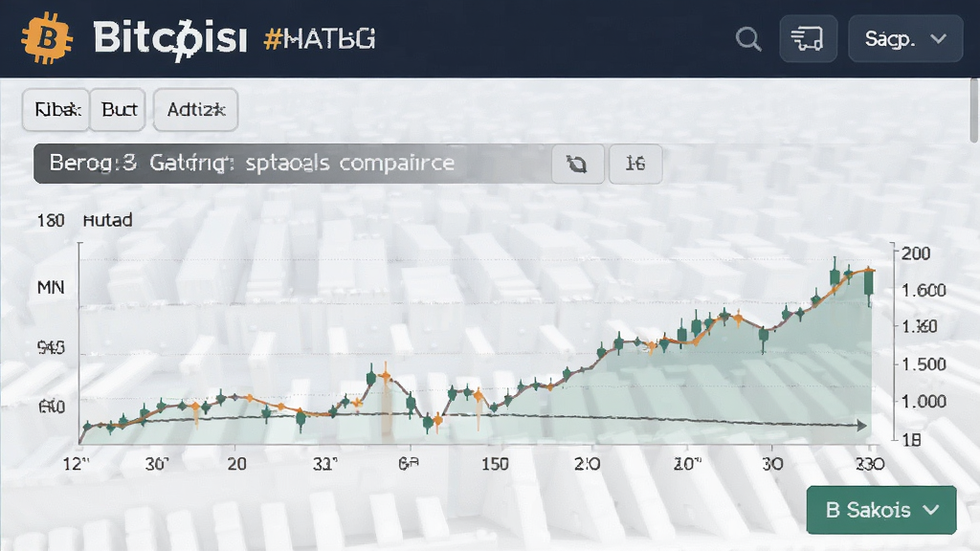The height and width of the screenshot is (551, 980).
Task: Expand the B Sakois green dropdown
Action: (881, 510)
